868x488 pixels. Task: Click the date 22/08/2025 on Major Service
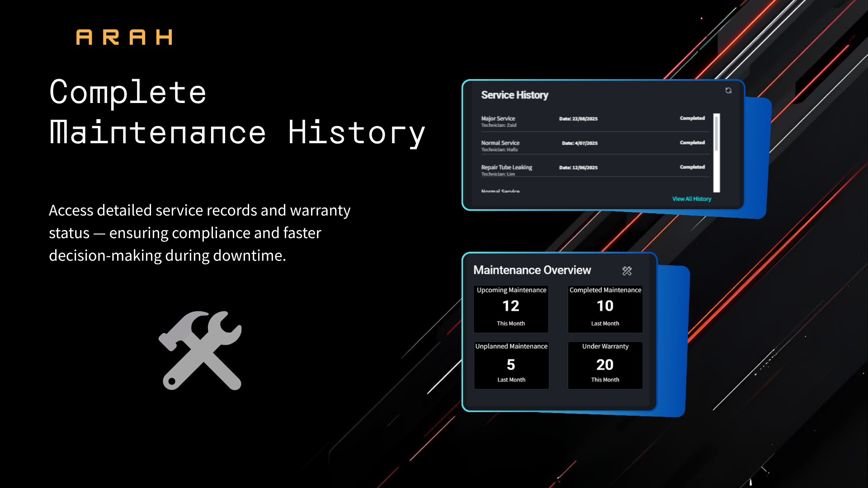578,118
